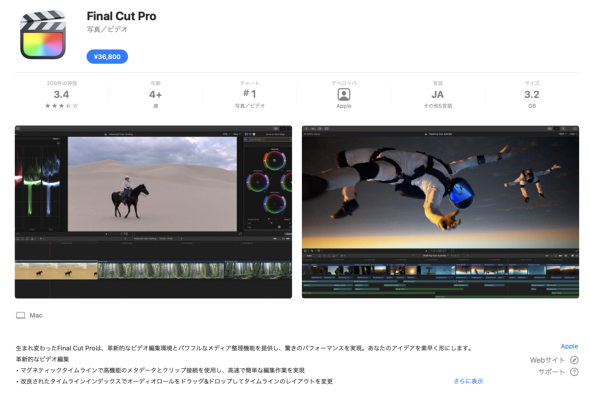Click the Final Cut Pro clapperboard app icon
Viewport: 590px width, 407px height.
[43, 35]
